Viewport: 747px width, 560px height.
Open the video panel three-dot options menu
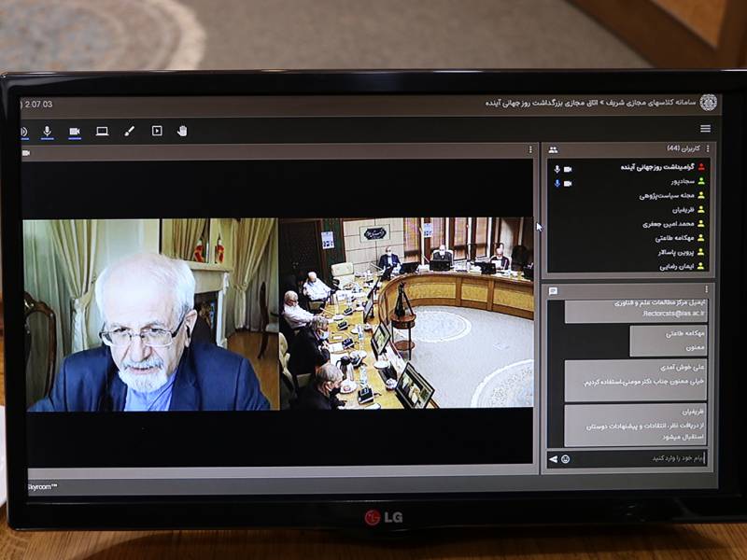(530, 150)
